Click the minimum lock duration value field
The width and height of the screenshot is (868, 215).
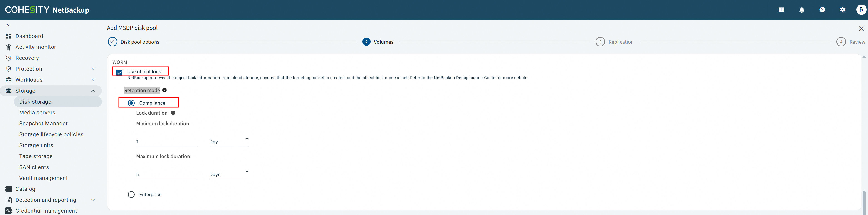tap(167, 142)
